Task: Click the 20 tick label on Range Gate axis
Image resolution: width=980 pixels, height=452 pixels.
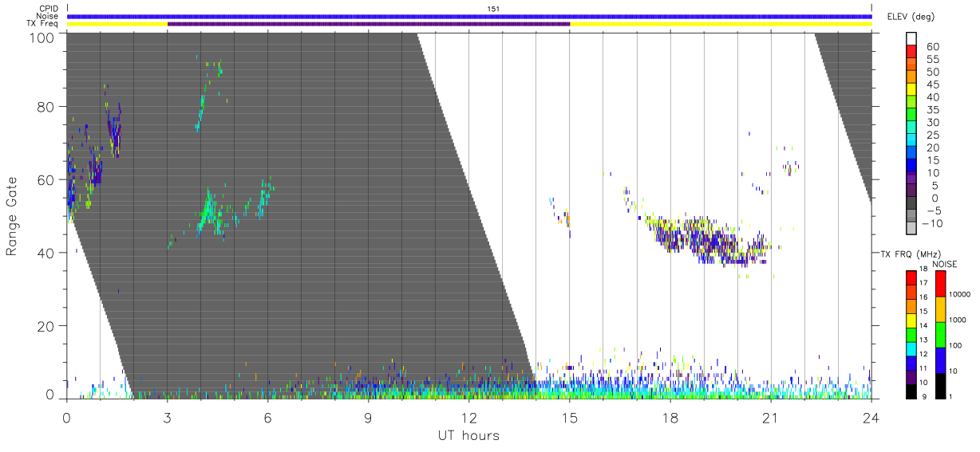Action: [46, 325]
